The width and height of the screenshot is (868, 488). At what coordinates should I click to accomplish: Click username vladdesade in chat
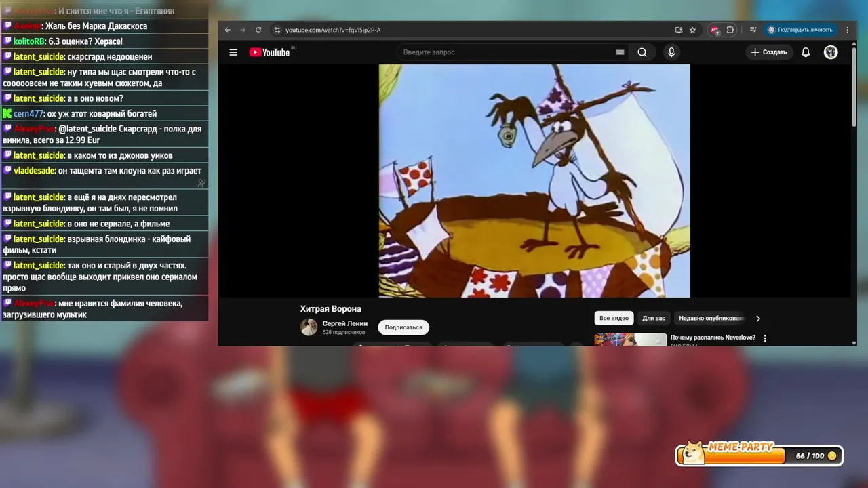coord(35,171)
